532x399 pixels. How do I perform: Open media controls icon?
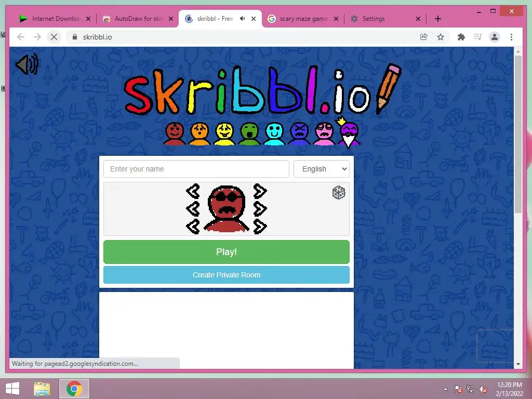point(478,37)
